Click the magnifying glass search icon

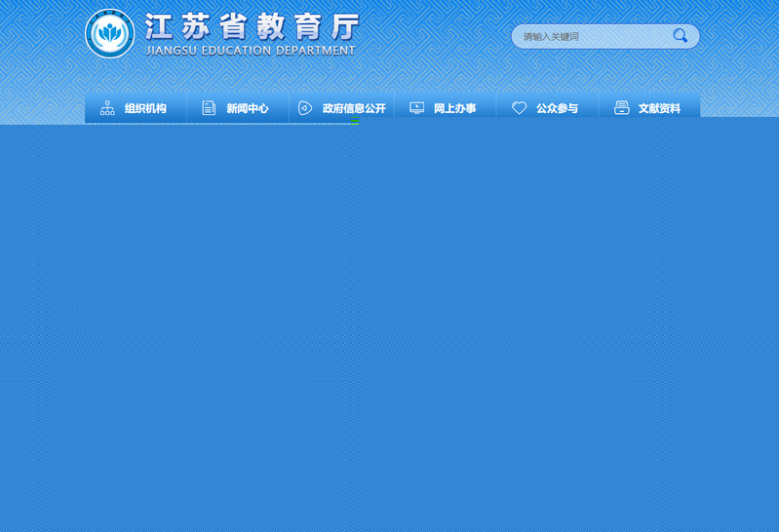click(680, 36)
